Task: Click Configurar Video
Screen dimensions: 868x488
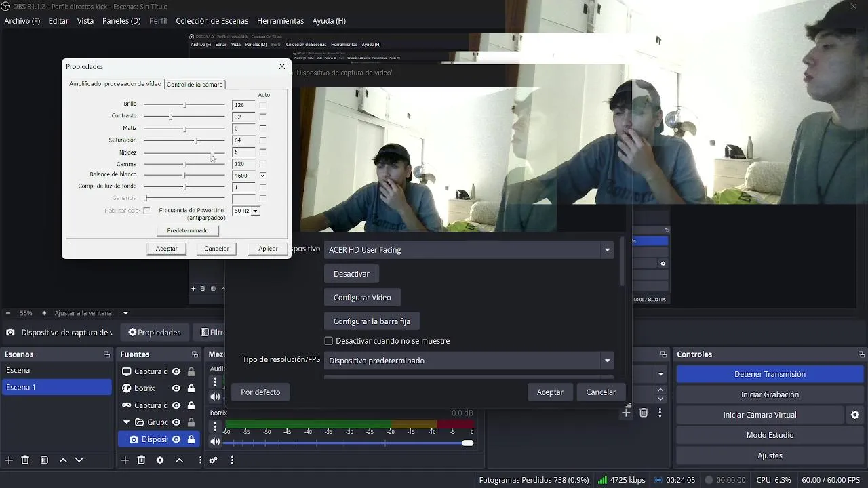Action: tap(362, 298)
